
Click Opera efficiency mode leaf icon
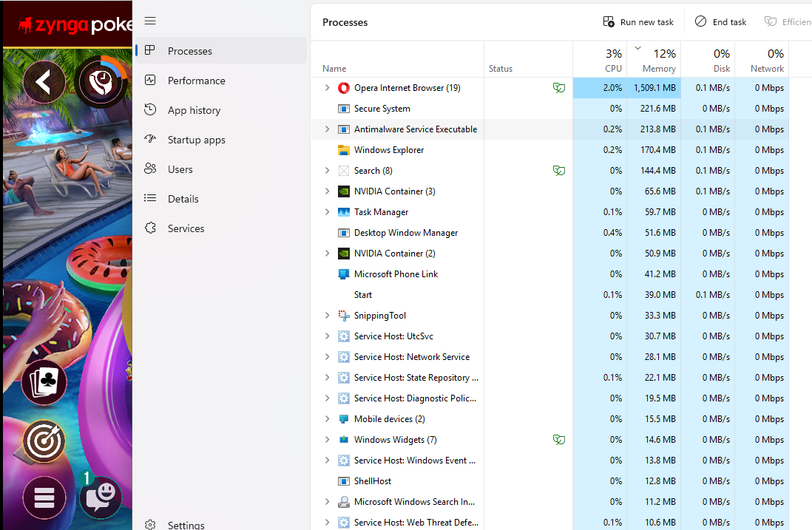pos(559,87)
